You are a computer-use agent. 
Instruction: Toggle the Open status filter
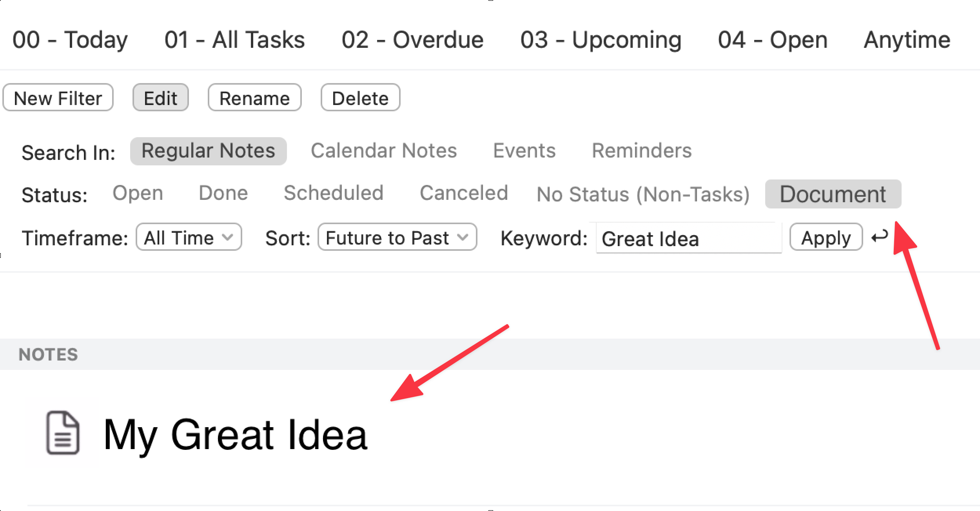[138, 193]
